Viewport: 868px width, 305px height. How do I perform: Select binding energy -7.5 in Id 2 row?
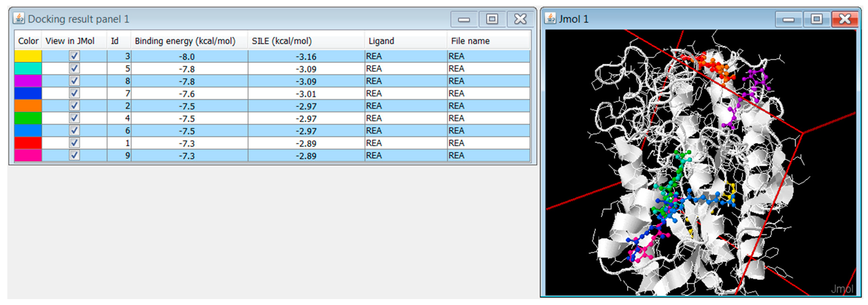click(189, 106)
